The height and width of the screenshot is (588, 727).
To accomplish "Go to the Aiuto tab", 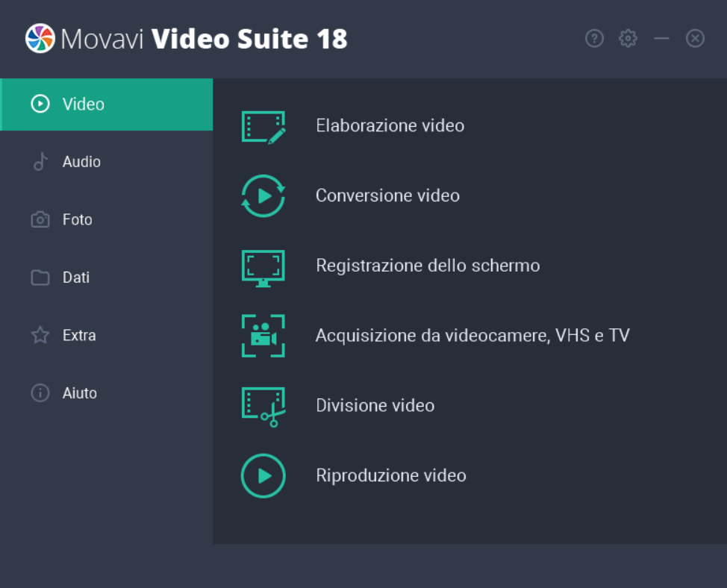I will tap(107, 393).
